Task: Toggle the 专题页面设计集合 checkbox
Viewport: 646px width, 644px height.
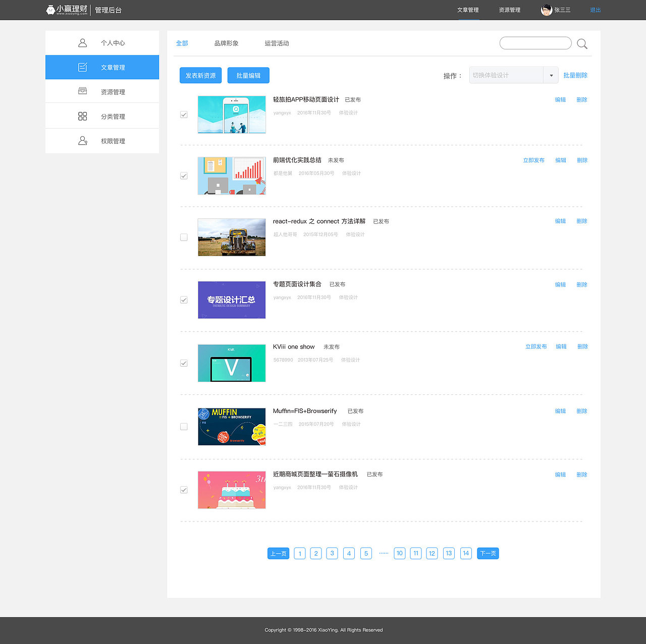Action: coord(184,300)
